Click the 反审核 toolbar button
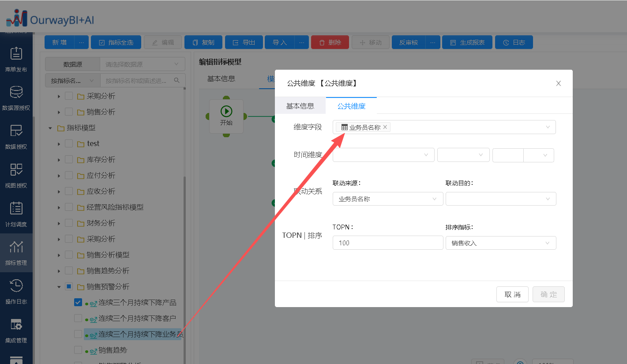The height and width of the screenshot is (364, 627). (409, 42)
